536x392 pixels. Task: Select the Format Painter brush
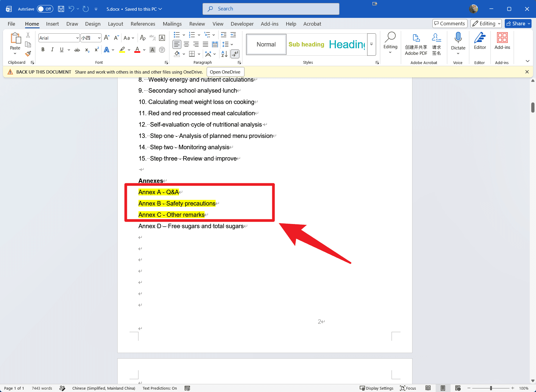click(x=28, y=54)
